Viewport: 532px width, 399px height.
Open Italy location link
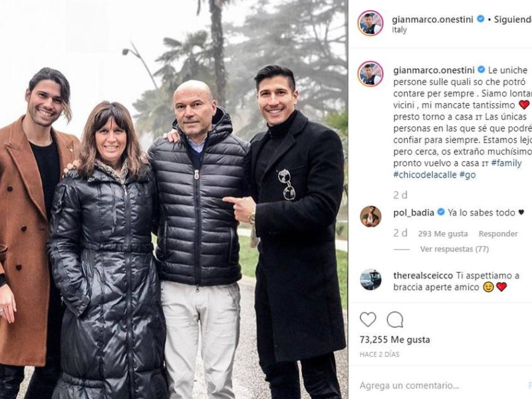coord(400,30)
